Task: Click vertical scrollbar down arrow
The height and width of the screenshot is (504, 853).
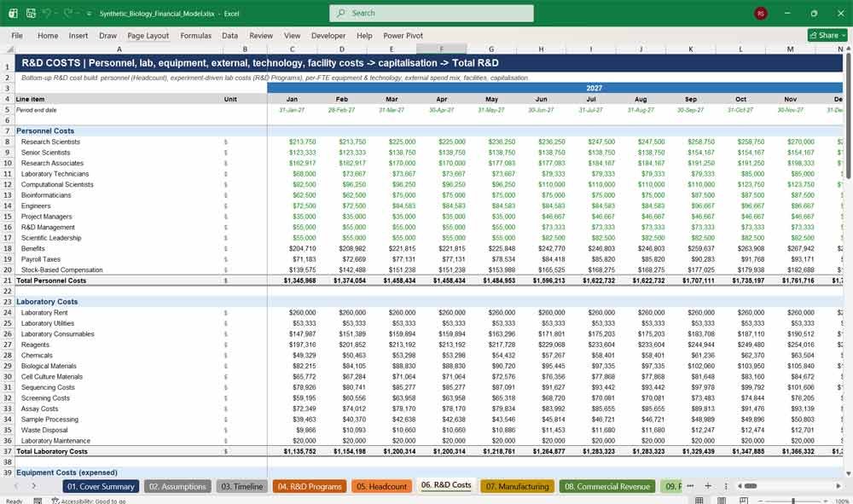Action: coord(848,474)
